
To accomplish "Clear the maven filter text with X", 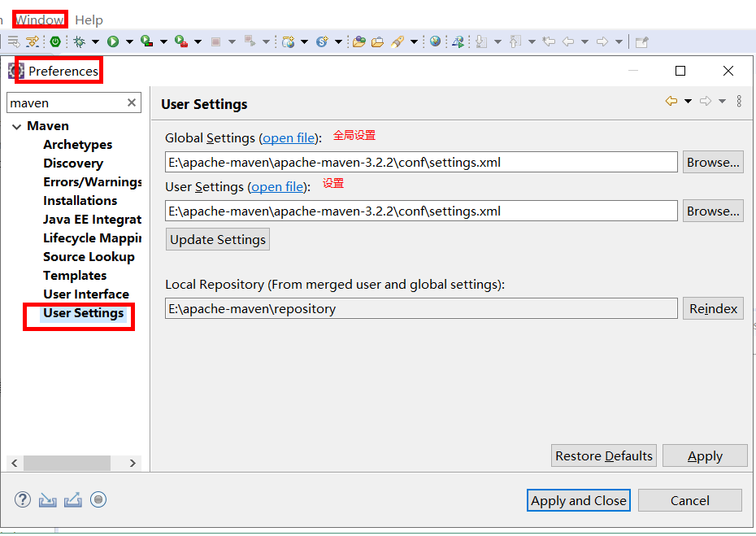I will click(131, 102).
